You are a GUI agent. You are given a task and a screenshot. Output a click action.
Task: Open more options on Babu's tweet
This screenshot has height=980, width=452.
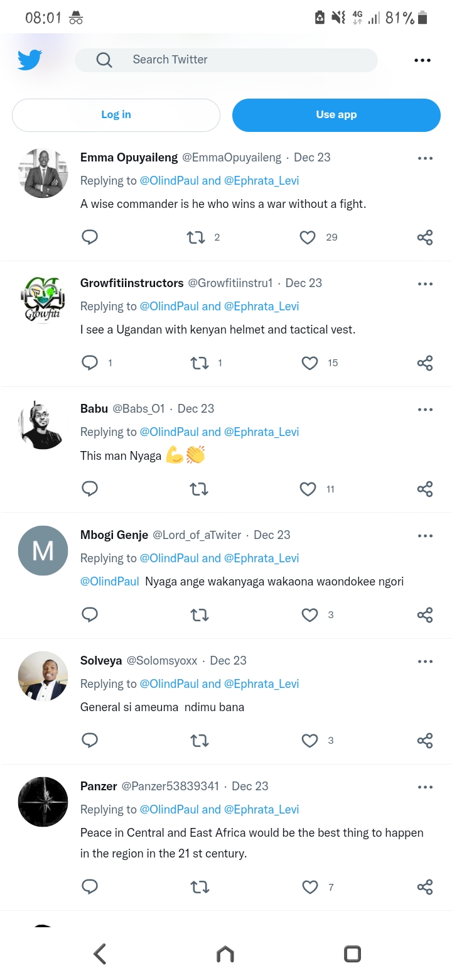click(x=425, y=410)
